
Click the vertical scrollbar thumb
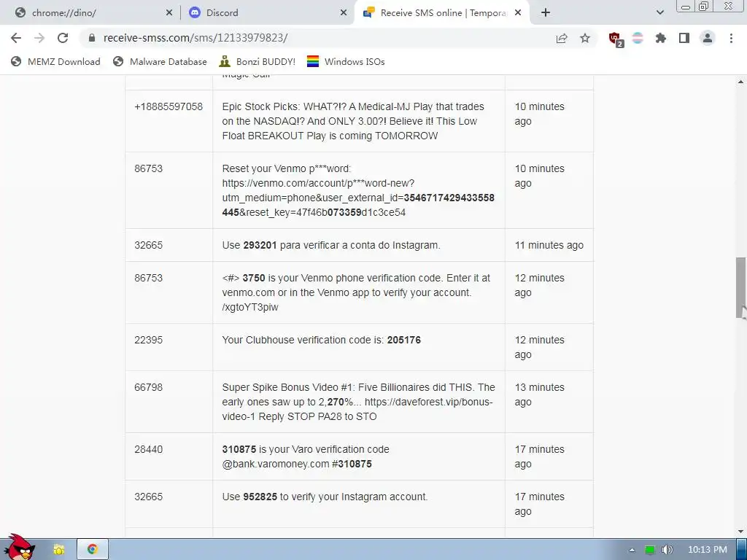click(741, 287)
